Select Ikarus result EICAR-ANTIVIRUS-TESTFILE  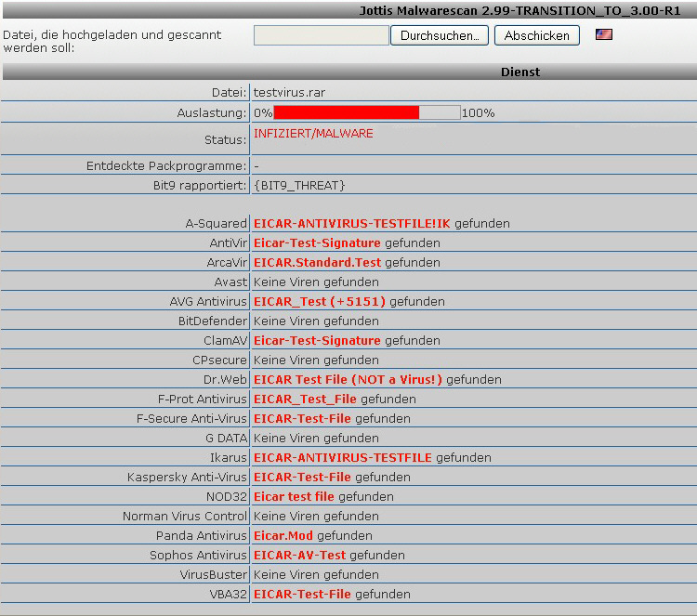[x=343, y=458]
